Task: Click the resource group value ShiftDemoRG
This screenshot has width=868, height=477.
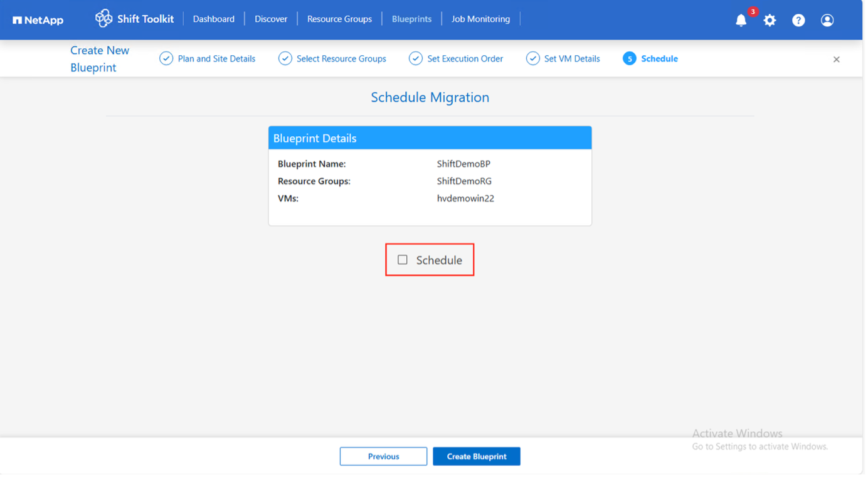Action: tap(464, 181)
